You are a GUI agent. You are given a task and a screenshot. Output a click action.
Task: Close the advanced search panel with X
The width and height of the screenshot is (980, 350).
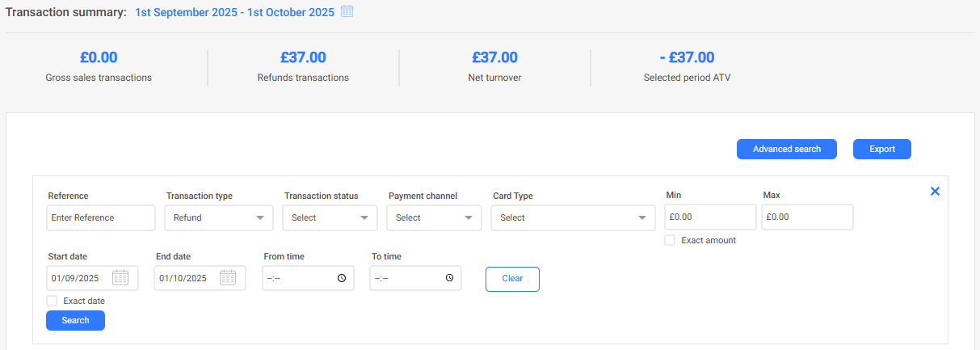[x=935, y=192]
